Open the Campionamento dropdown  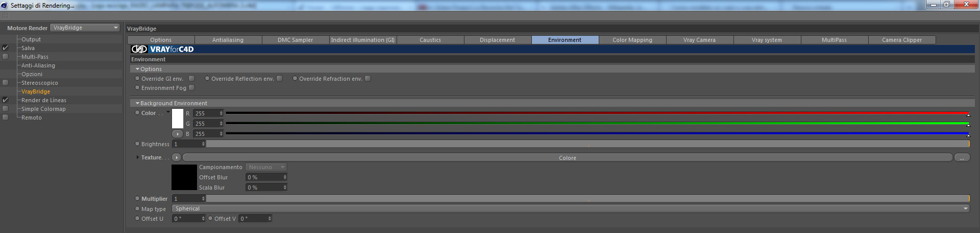266,167
